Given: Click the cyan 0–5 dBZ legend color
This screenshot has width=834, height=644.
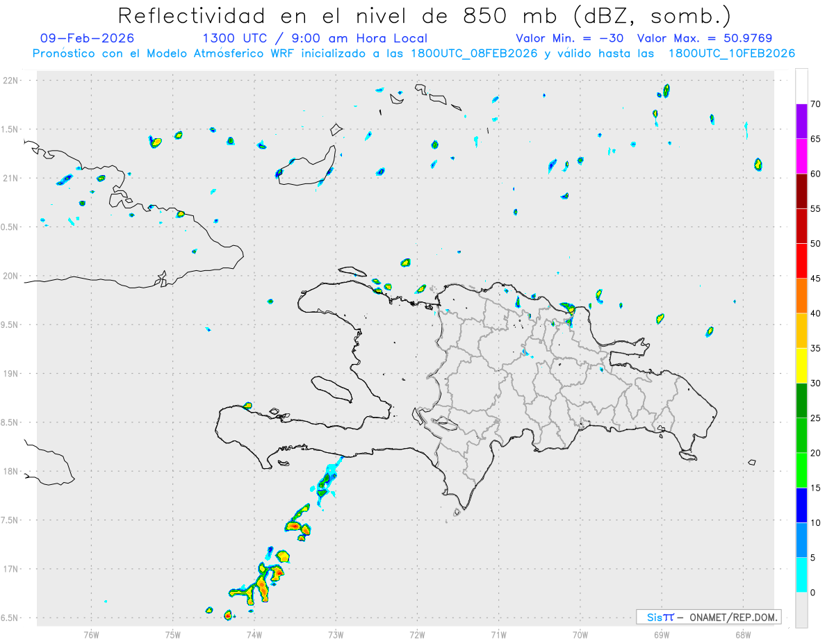Looking at the screenshot, I should tap(801, 575).
